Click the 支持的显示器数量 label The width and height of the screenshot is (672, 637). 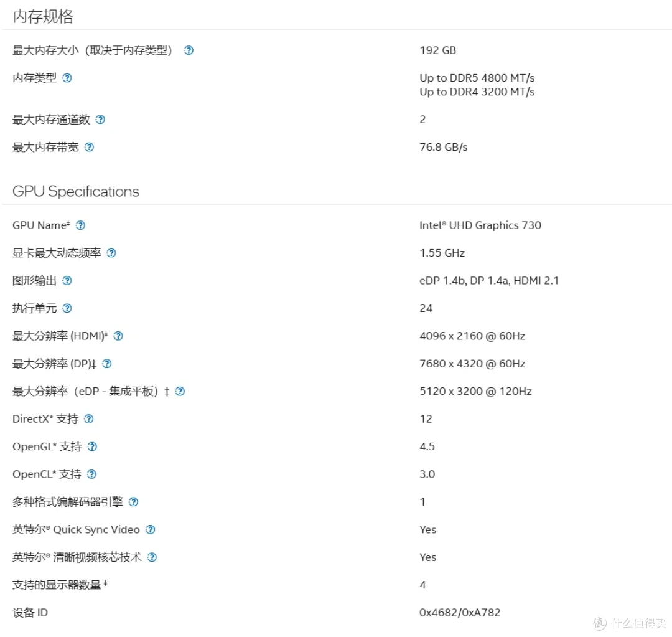(60, 585)
